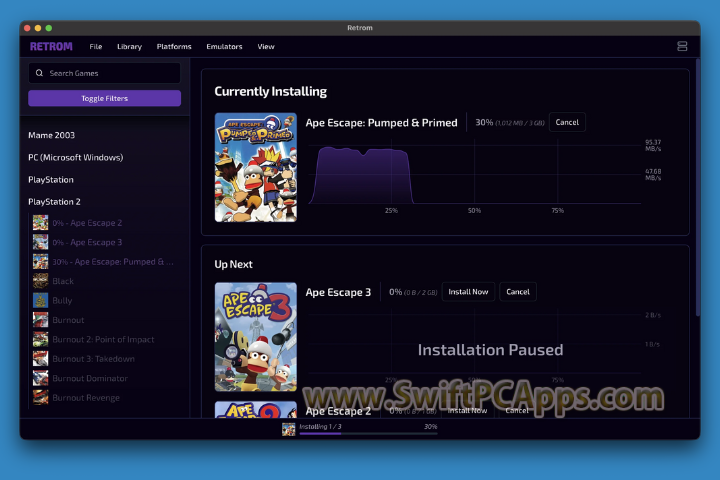720x480 pixels.
Task: Click the Installing 1 / 3 status text
Action: click(321, 426)
